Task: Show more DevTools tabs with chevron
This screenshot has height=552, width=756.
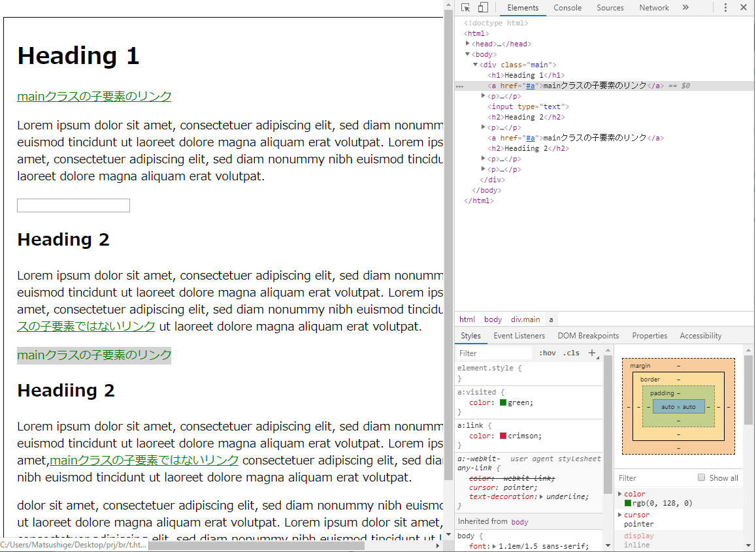Action: coord(685,8)
